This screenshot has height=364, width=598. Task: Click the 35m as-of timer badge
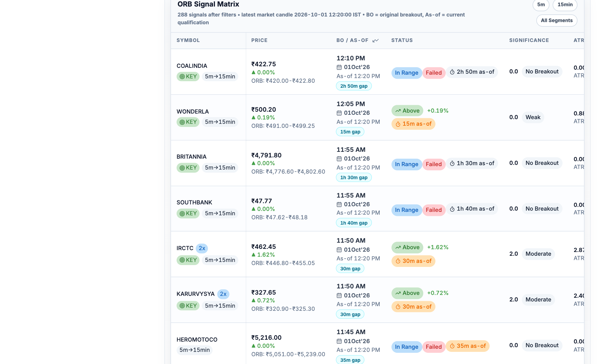(467, 346)
